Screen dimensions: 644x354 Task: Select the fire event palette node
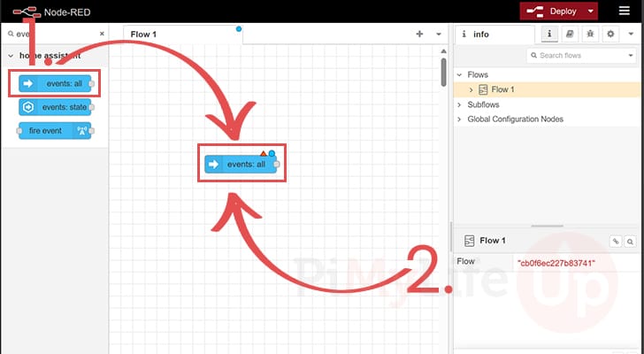pyautogui.click(x=55, y=131)
